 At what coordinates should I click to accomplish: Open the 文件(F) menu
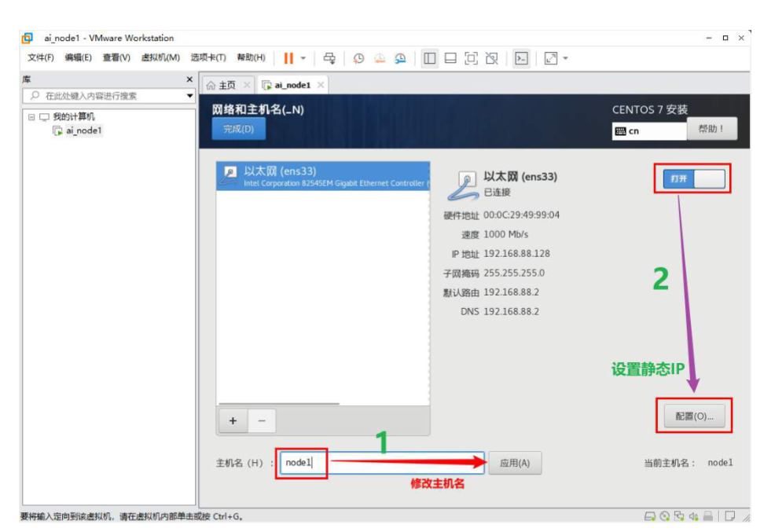pyautogui.click(x=41, y=58)
